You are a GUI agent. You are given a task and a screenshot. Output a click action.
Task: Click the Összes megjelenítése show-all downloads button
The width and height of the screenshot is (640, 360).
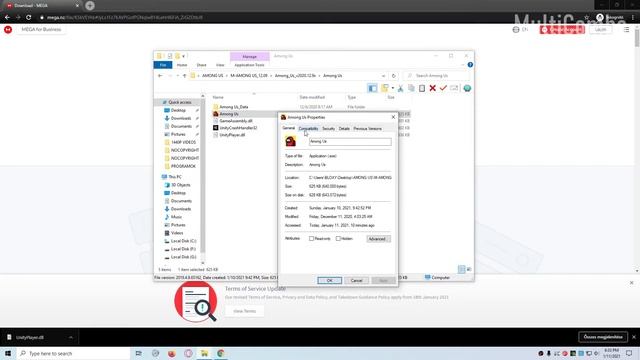pyautogui.click(x=603, y=337)
